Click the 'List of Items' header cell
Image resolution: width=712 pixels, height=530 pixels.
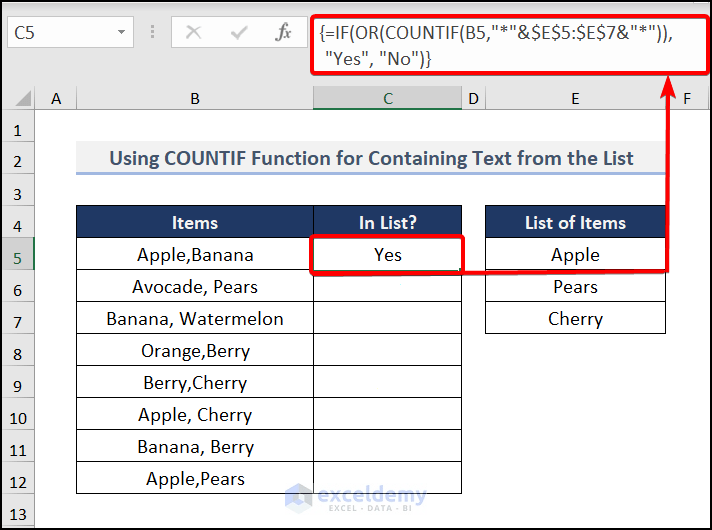tap(575, 222)
